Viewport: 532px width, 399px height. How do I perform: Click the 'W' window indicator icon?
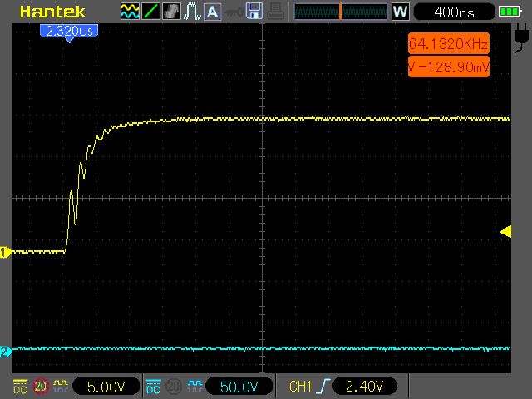[400, 12]
